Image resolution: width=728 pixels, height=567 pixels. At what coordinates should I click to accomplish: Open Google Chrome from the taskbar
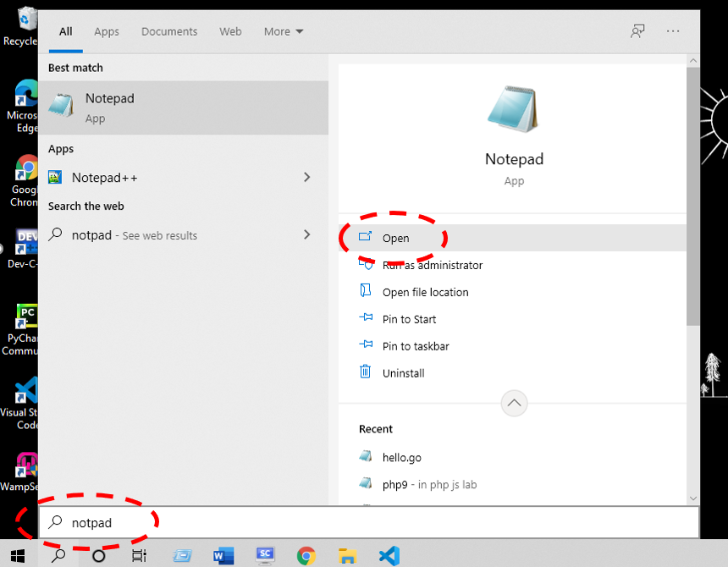[x=306, y=555]
